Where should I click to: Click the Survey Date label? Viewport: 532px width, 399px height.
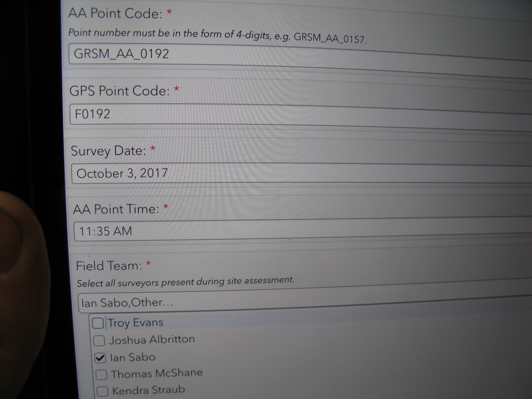[x=108, y=151]
